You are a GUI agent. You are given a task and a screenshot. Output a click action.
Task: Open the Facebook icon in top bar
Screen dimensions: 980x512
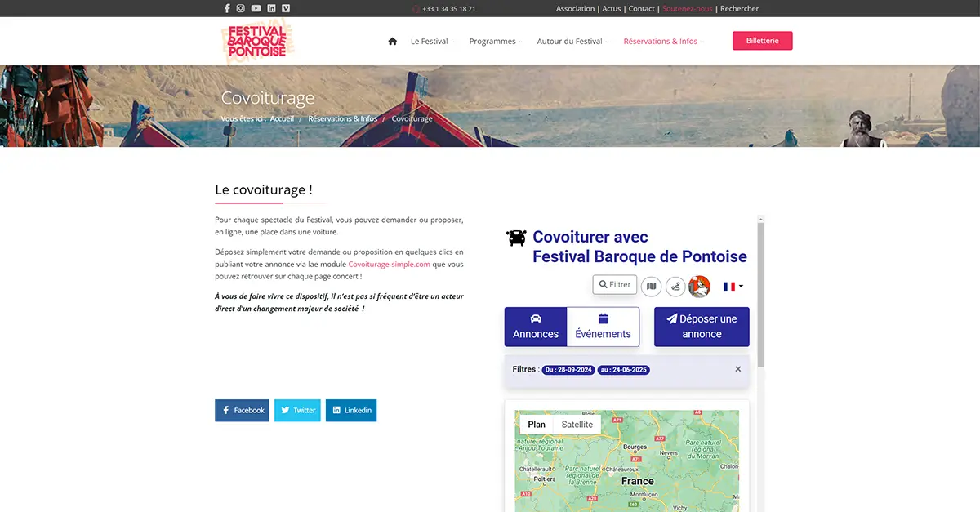[227, 8]
